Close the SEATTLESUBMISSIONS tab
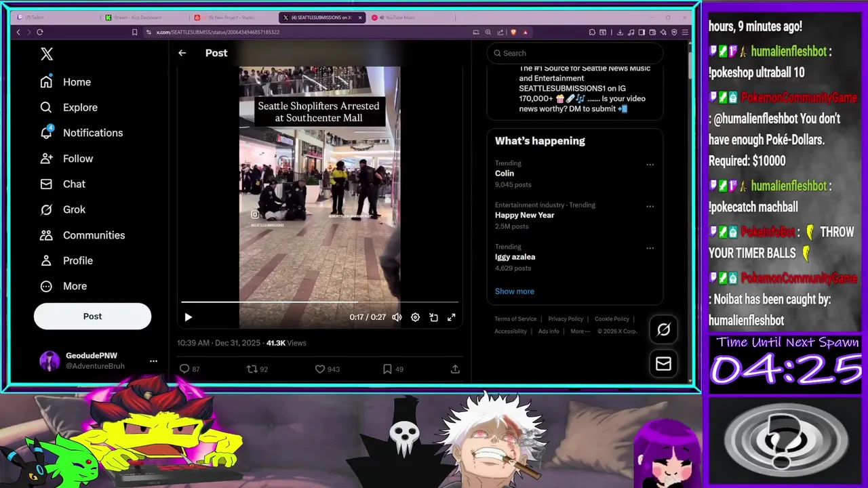 click(360, 18)
